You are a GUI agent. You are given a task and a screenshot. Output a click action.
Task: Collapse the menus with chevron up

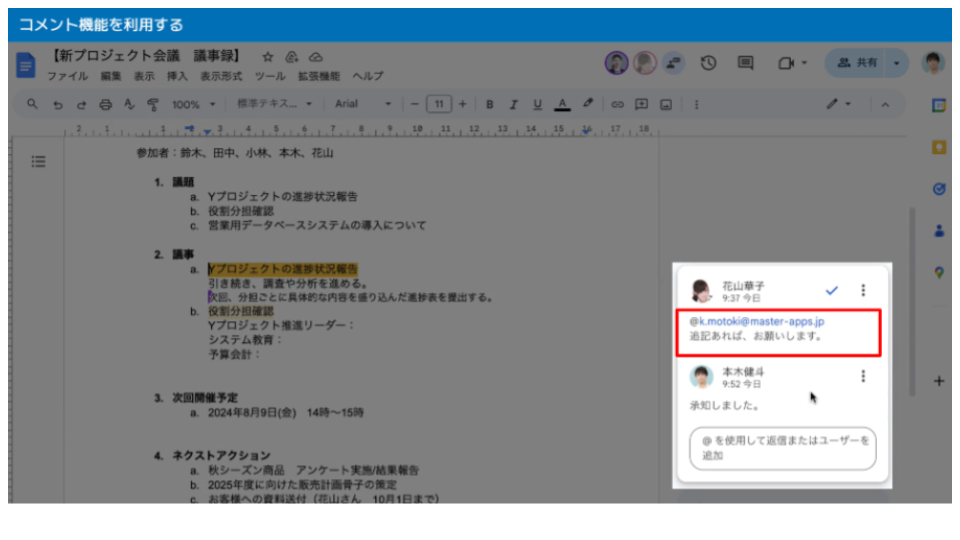(885, 105)
